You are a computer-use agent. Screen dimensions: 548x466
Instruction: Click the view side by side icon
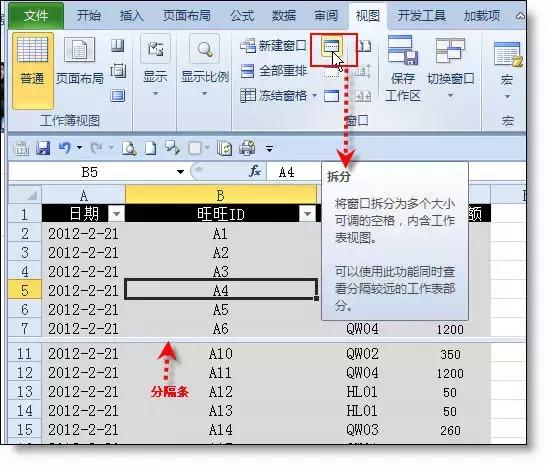(364, 46)
